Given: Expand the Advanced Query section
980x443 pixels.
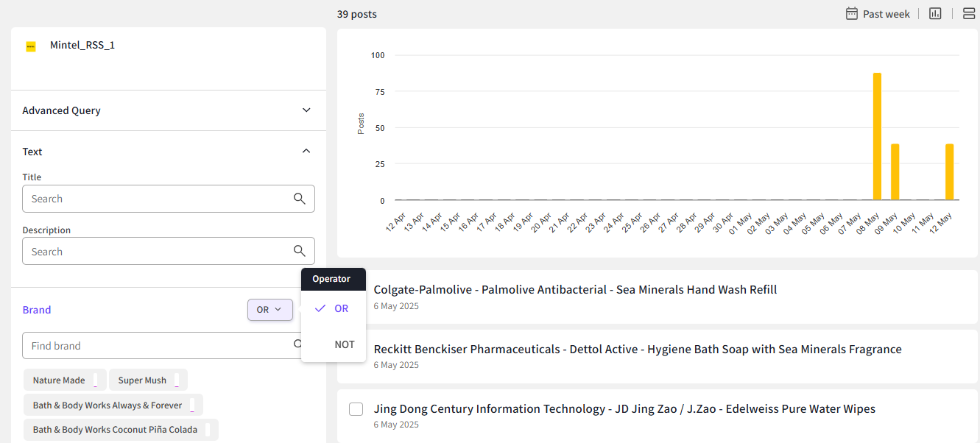Looking at the screenshot, I should (x=307, y=110).
